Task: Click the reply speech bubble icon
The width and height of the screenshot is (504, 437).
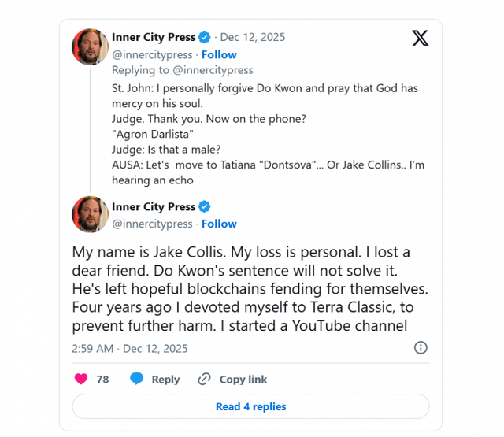Action: coord(137,379)
